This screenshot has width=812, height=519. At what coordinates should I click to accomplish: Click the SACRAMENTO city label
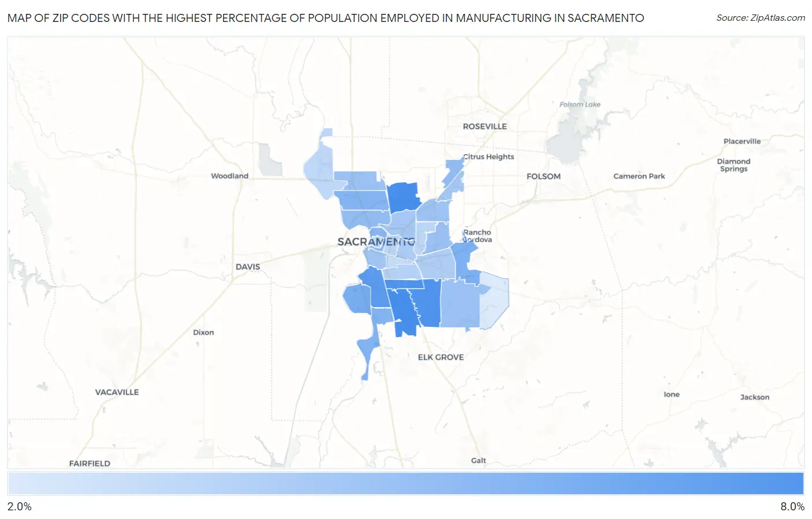point(376,242)
